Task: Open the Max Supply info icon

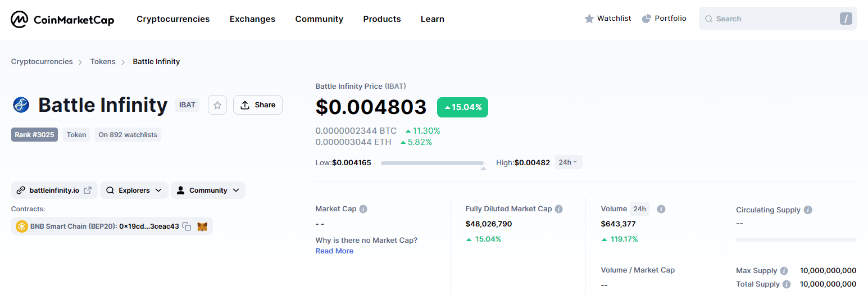Action: pyautogui.click(x=784, y=271)
